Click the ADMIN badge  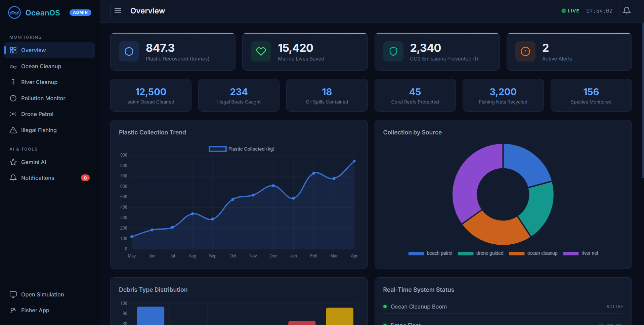[80, 12]
